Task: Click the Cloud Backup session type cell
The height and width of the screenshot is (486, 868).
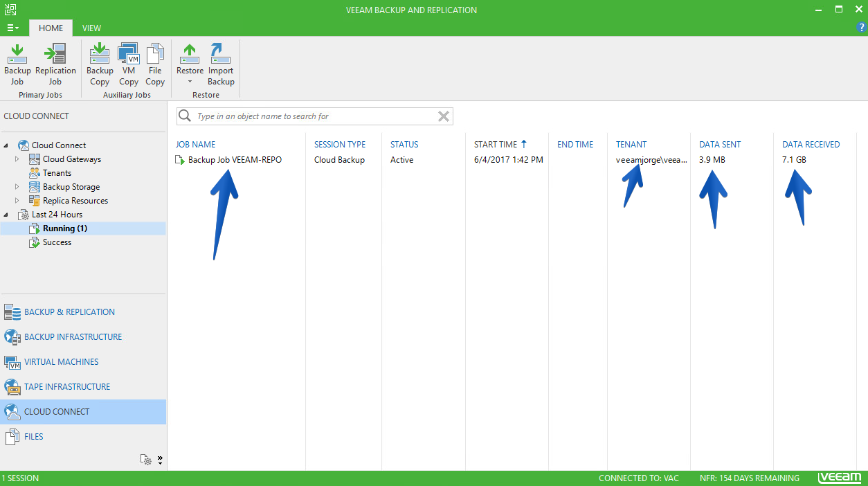Action: click(x=339, y=160)
